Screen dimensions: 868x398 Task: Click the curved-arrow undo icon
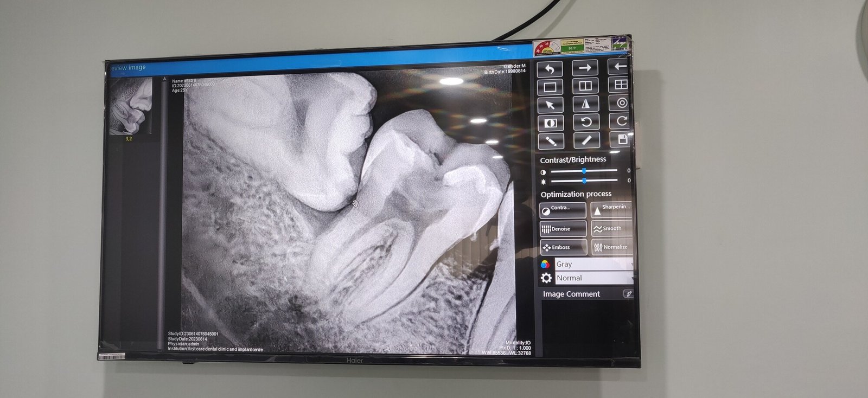click(550, 68)
